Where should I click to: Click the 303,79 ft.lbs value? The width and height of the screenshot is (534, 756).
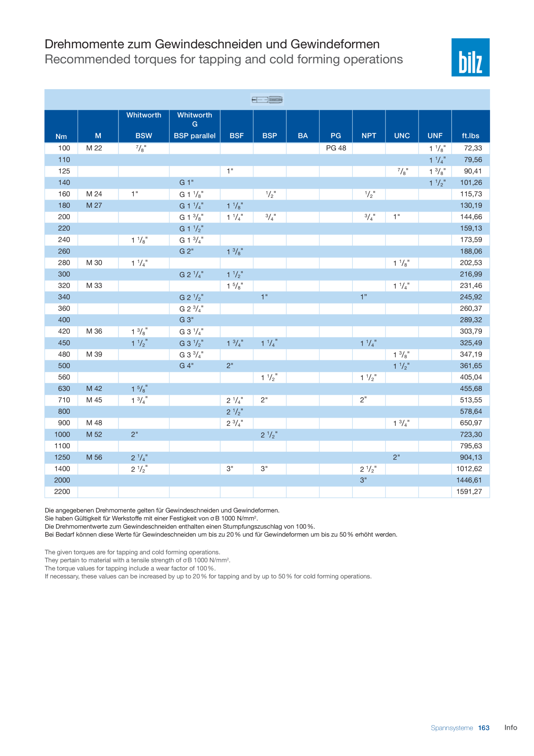(471, 331)
